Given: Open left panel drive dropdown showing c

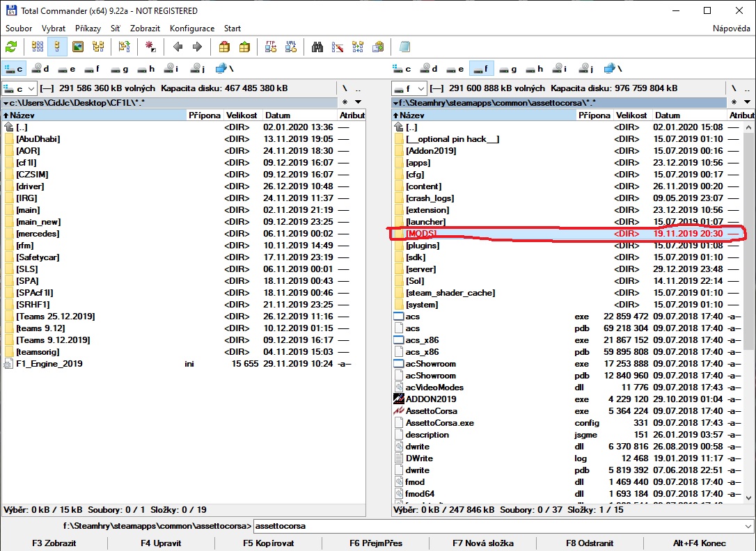Looking at the screenshot, I should [x=19, y=88].
